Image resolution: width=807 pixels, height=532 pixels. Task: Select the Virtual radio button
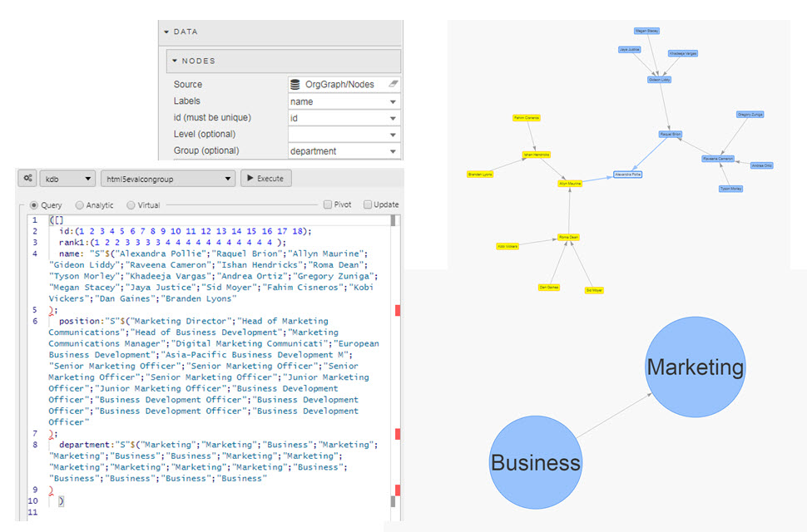pos(131,204)
